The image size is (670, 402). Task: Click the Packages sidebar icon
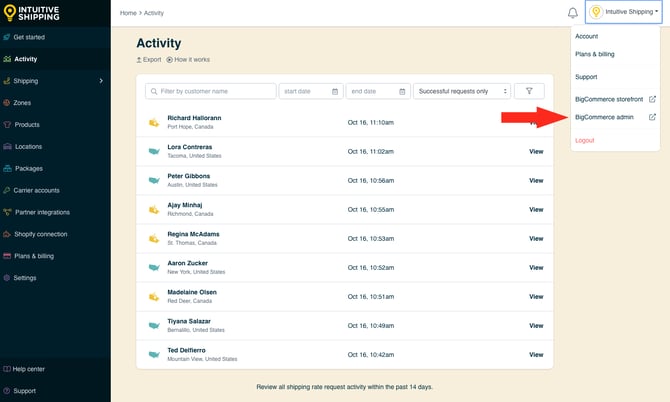point(7,168)
